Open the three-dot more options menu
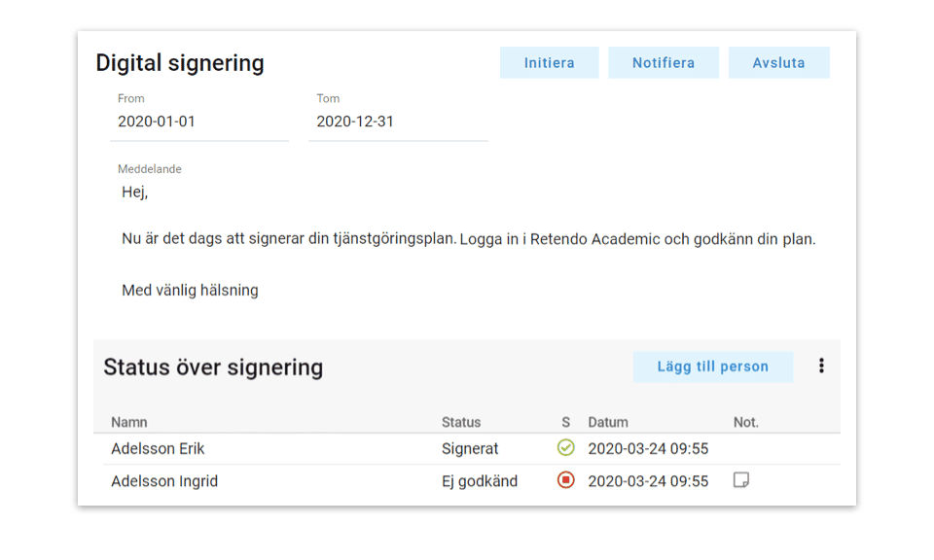 [x=821, y=367]
